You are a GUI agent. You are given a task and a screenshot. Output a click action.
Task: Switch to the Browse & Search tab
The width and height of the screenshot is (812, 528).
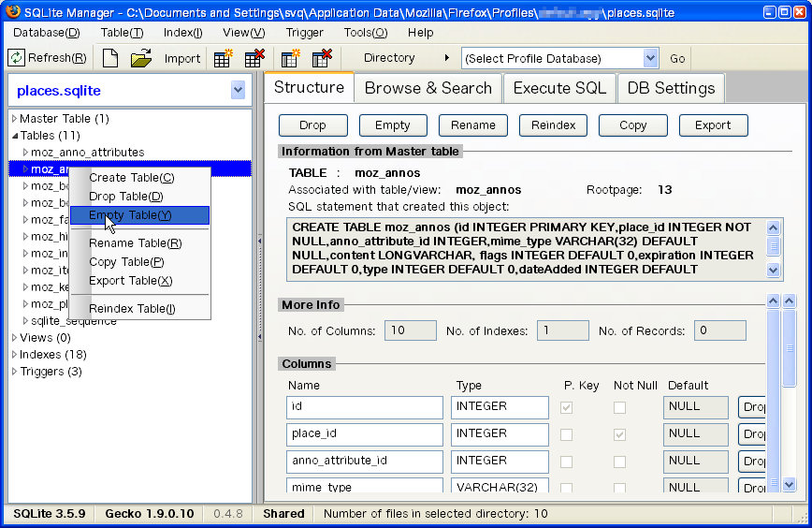[428, 88]
